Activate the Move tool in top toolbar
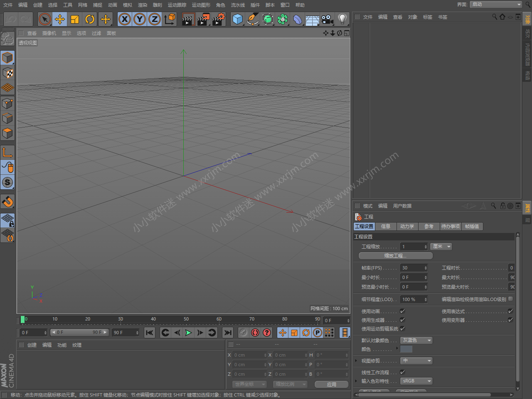This screenshot has width=532, height=399. pyautogui.click(x=60, y=19)
